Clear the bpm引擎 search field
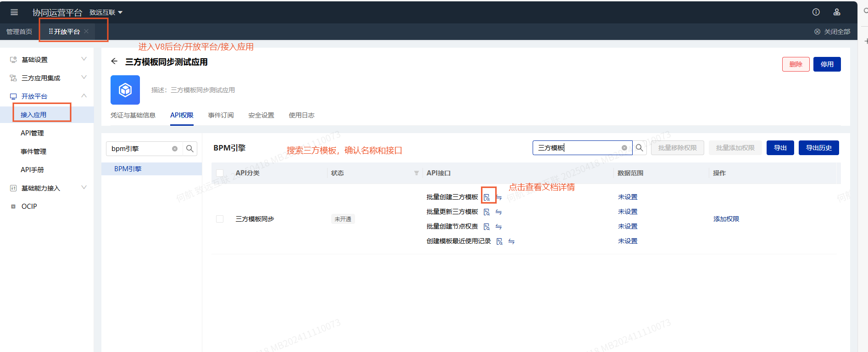This screenshot has height=352, width=868. coord(175,149)
